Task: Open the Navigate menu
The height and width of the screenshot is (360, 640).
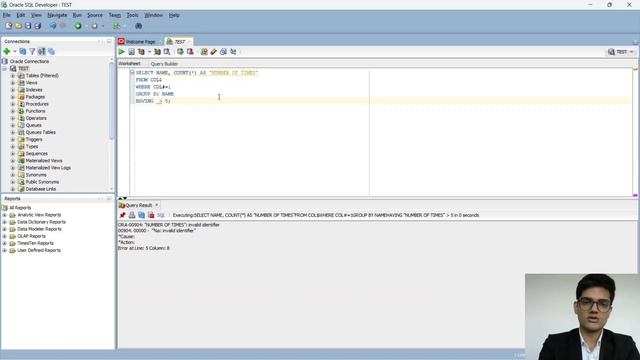Action: tap(57, 15)
